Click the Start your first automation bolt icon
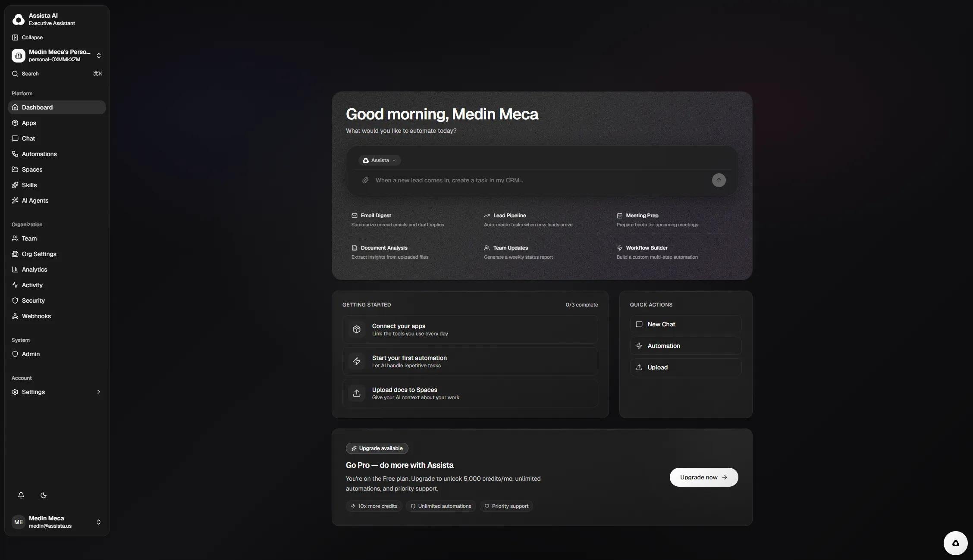The height and width of the screenshot is (560, 973). (x=357, y=361)
